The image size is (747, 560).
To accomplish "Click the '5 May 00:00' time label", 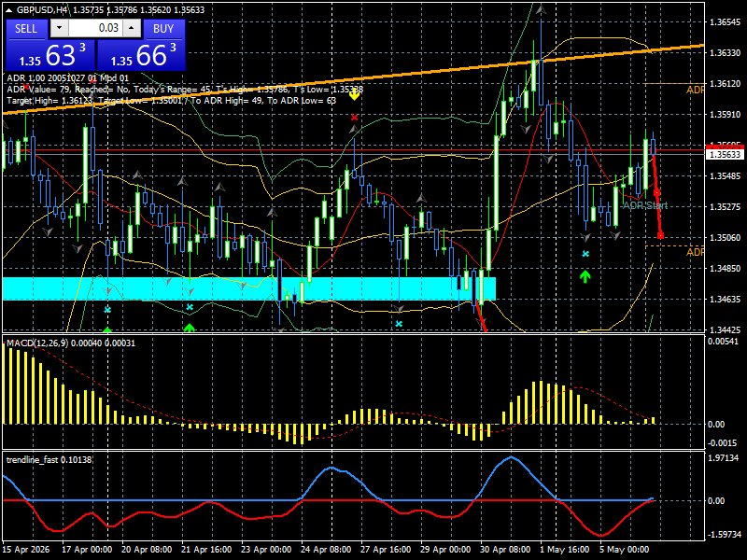I will click(624, 549).
